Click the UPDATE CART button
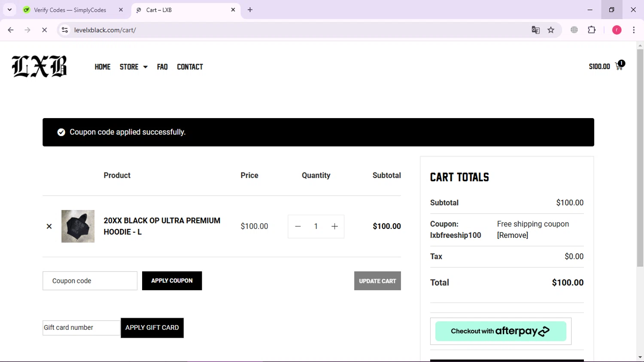Image resolution: width=644 pixels, height=362 pixels. 377,281
